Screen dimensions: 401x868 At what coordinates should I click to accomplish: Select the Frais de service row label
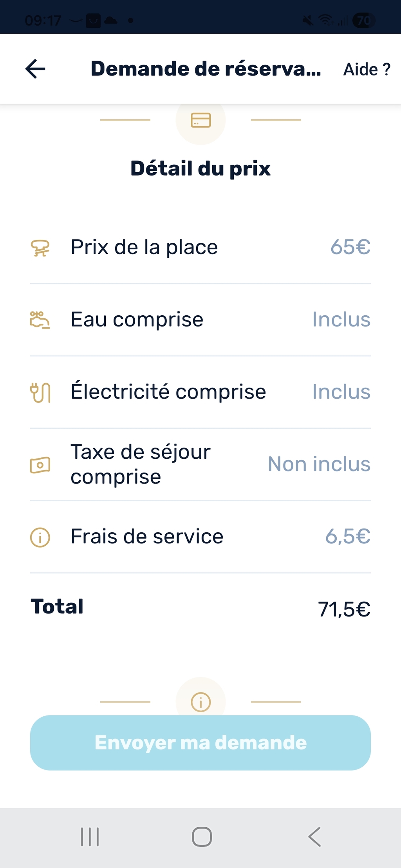(147, 536)
